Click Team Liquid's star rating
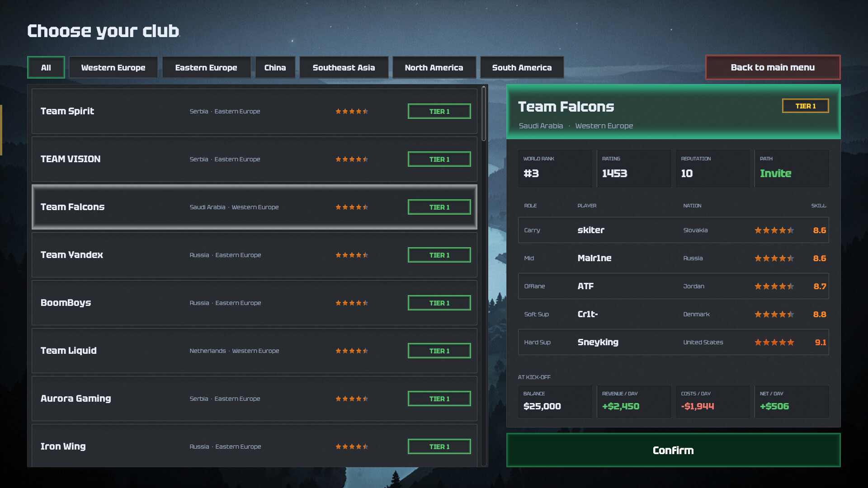 (352, 351)
